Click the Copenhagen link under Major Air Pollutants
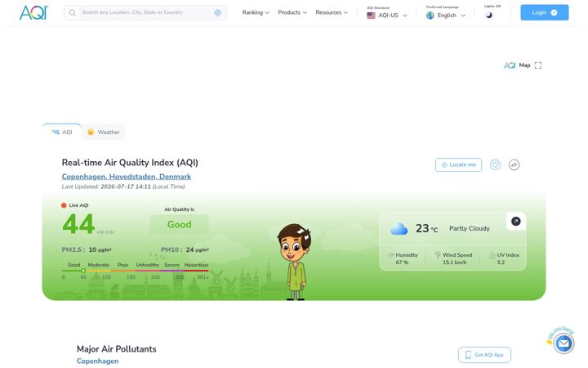 point(97,361)
